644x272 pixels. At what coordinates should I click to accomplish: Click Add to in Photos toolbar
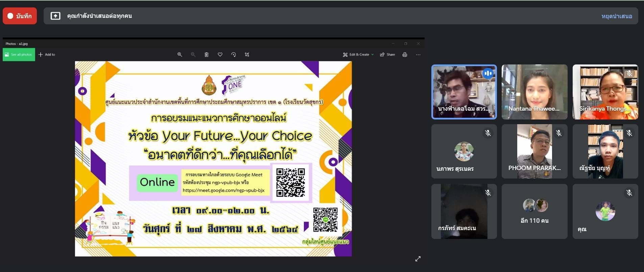pos(47,55)
